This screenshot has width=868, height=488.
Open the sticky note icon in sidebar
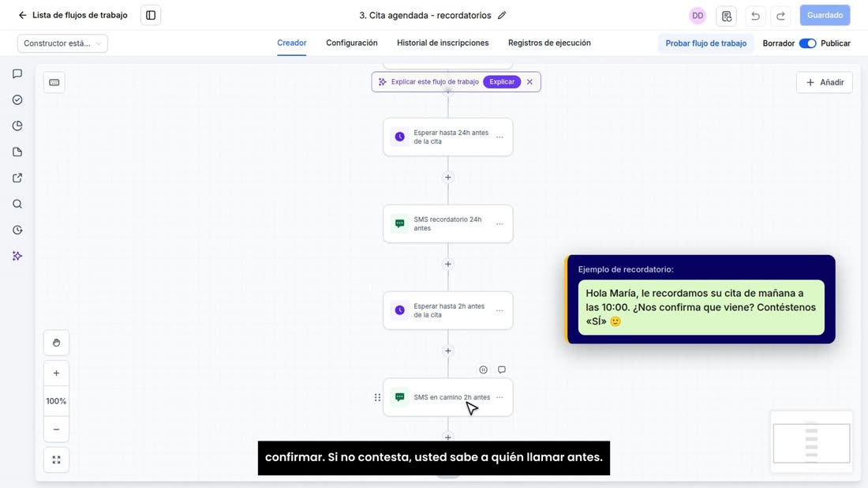coord(17,152)
